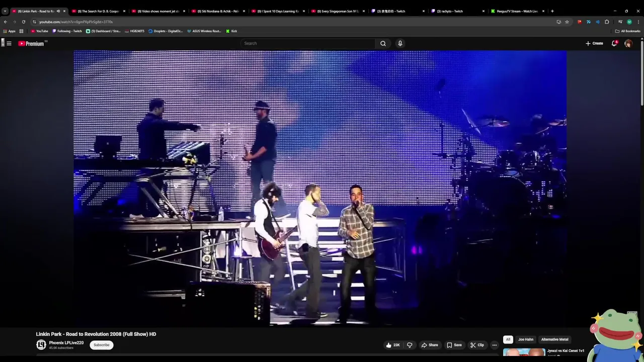Open the blue sound-wave extension icon
This screenshot has width=644, height=362.
(x=598, y=22)
